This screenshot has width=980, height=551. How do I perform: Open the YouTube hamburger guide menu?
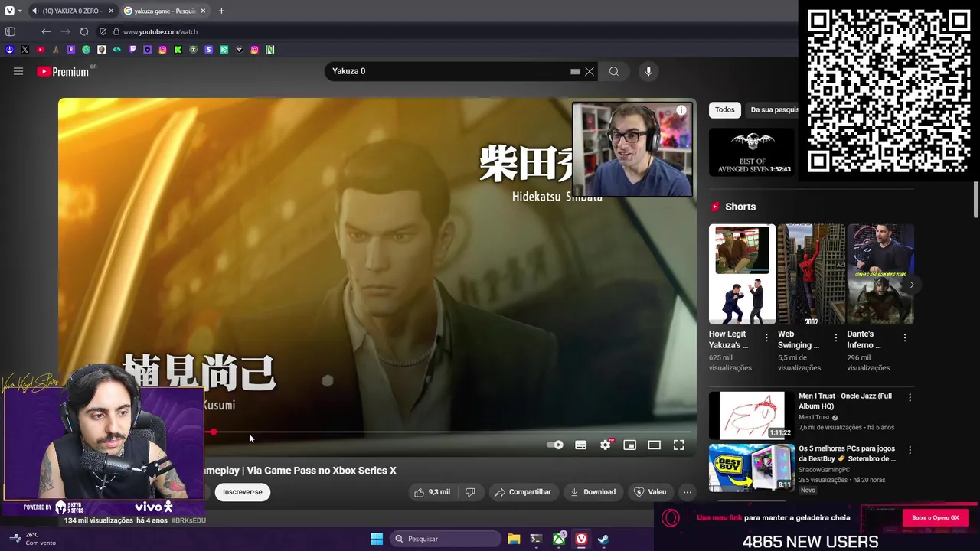tap(18, 71)
